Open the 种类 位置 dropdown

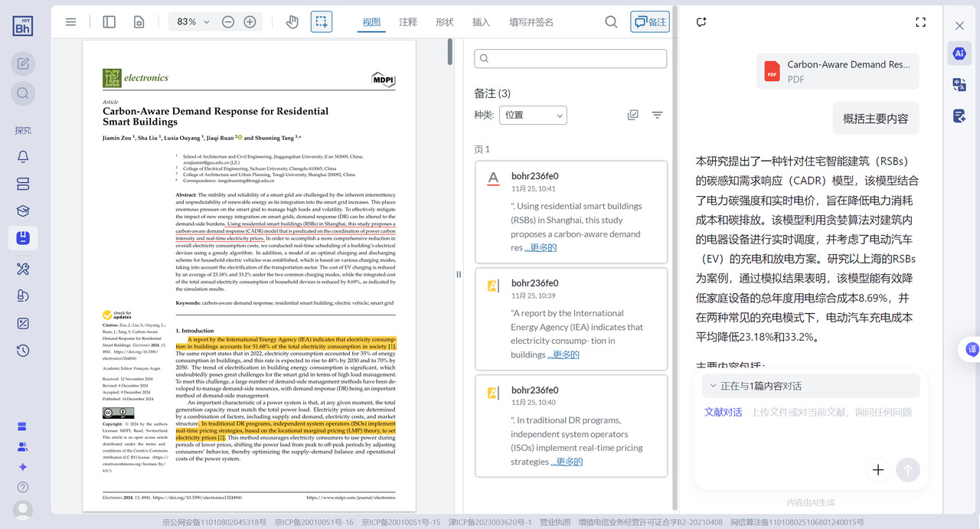coord(533,115)
